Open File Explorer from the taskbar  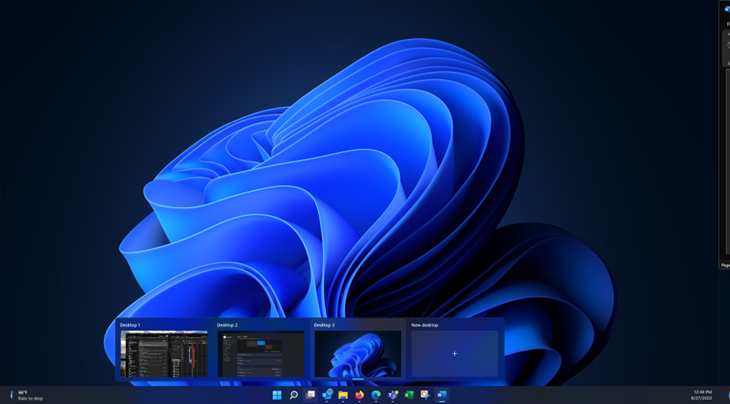point(343,395)
